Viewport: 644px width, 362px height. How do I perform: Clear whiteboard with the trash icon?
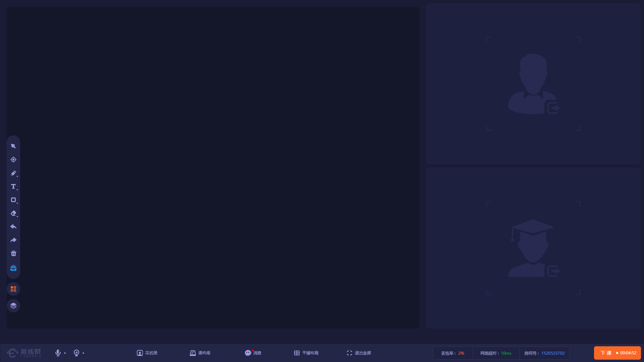13,254
